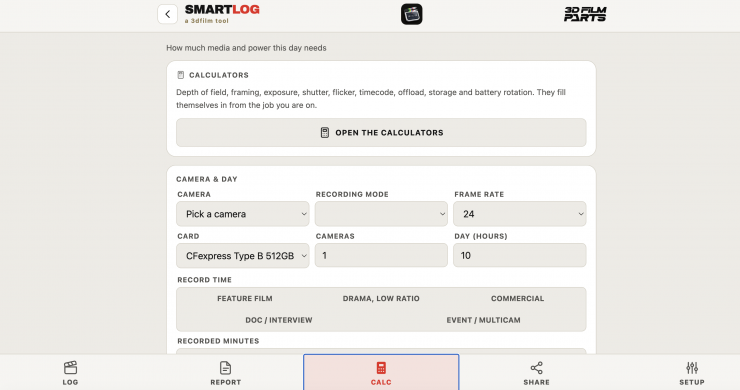Select the Doc / Interview preset

278,320
